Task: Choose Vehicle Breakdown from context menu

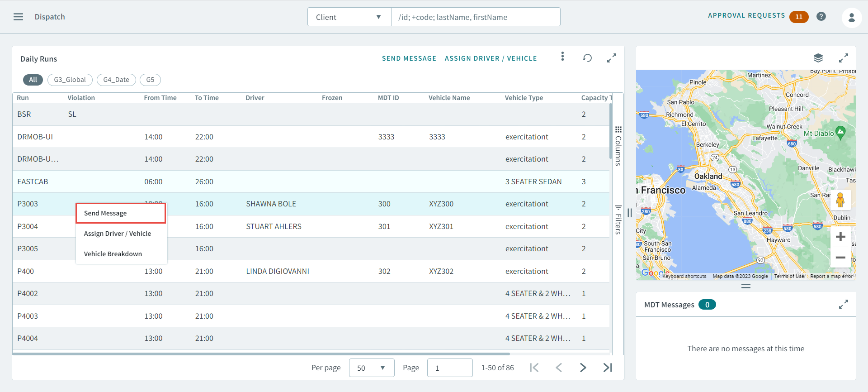Action: tap(113, 254)
